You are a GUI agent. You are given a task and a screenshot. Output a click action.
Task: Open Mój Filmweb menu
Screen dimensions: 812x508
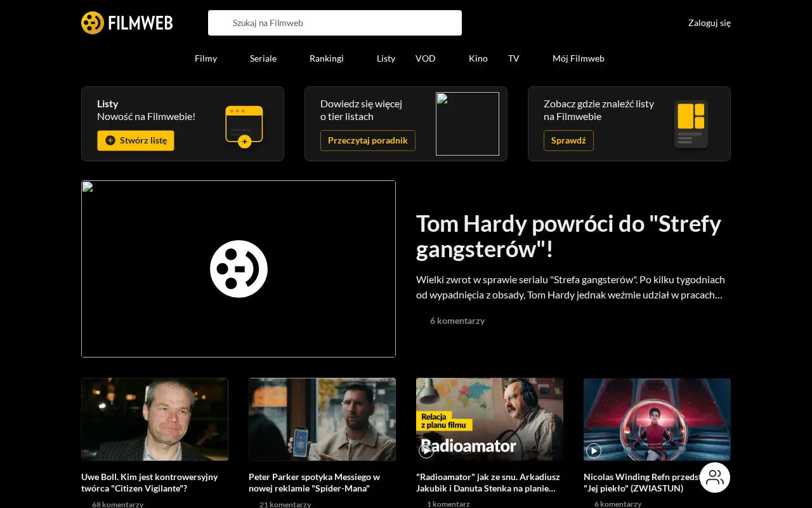tap(579, 58)
